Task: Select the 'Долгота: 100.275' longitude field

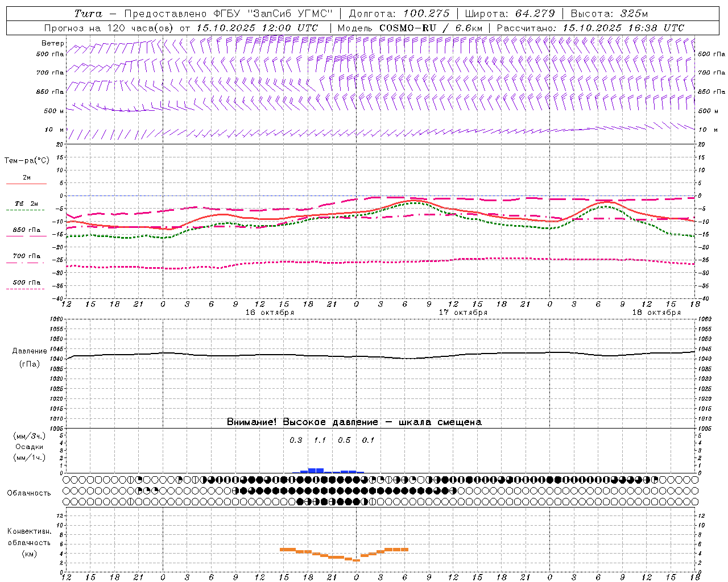Action: coord(399,14)
